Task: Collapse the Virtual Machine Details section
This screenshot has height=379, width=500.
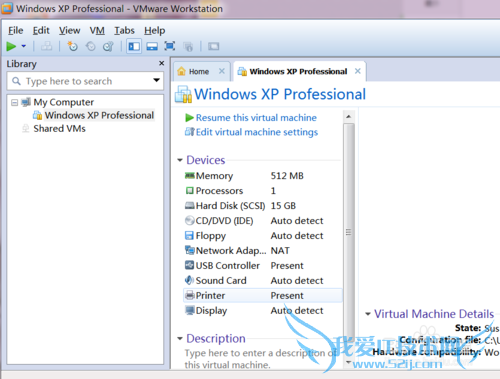Action: click(x=368, y=314)
